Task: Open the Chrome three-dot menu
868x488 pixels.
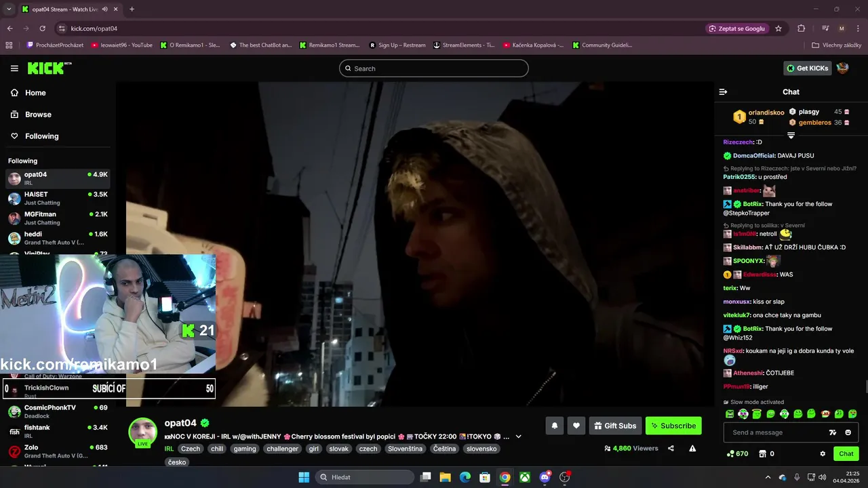Action: pos(858,28)
